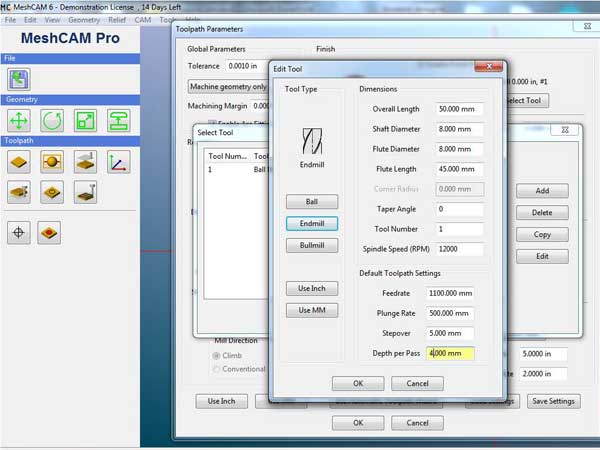Select tool row '1' in the tool list
Screen dimensions: 600x450
[237, 170]
